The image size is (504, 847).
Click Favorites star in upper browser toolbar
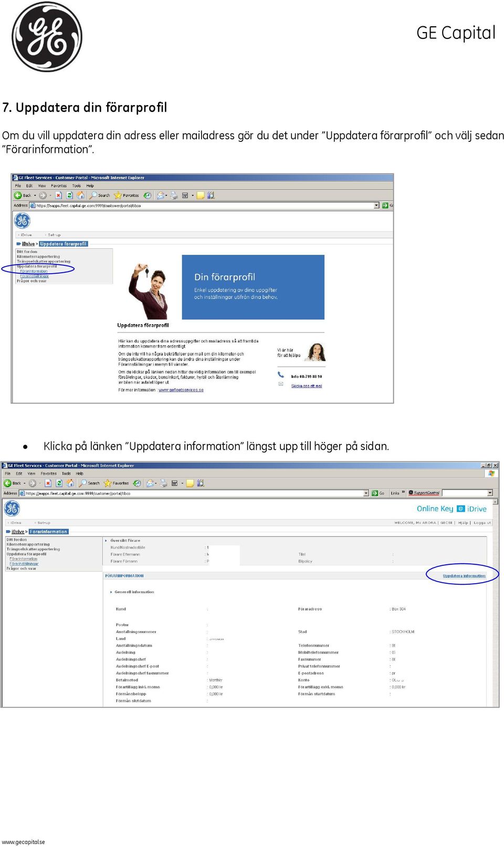[x=118, y=195]
